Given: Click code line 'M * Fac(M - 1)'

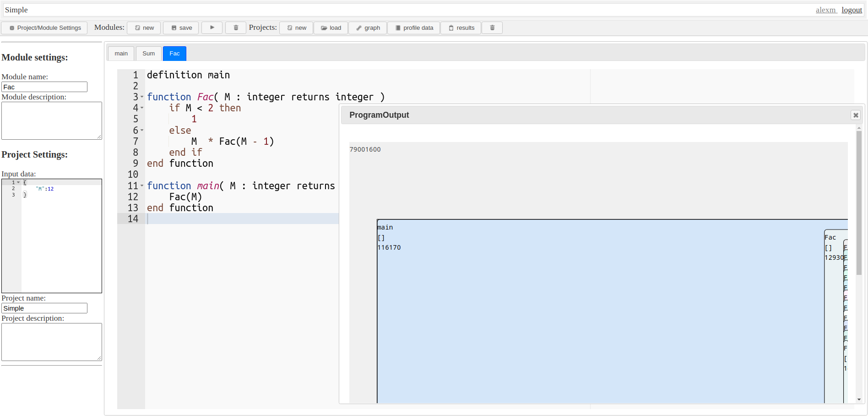Looking at the screenshot, I should click(233, 141).
